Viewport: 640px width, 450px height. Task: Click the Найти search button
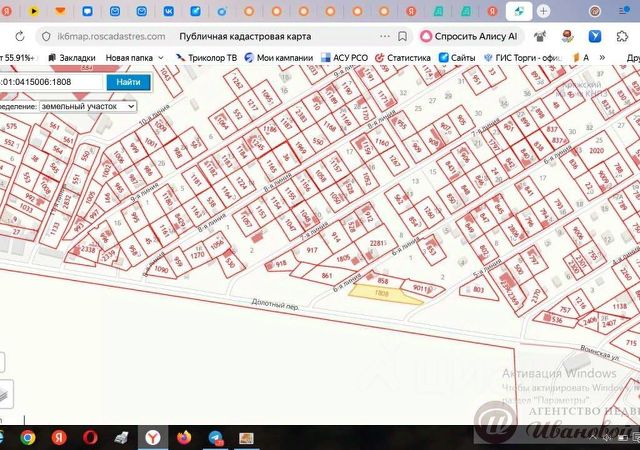point(129,82)
